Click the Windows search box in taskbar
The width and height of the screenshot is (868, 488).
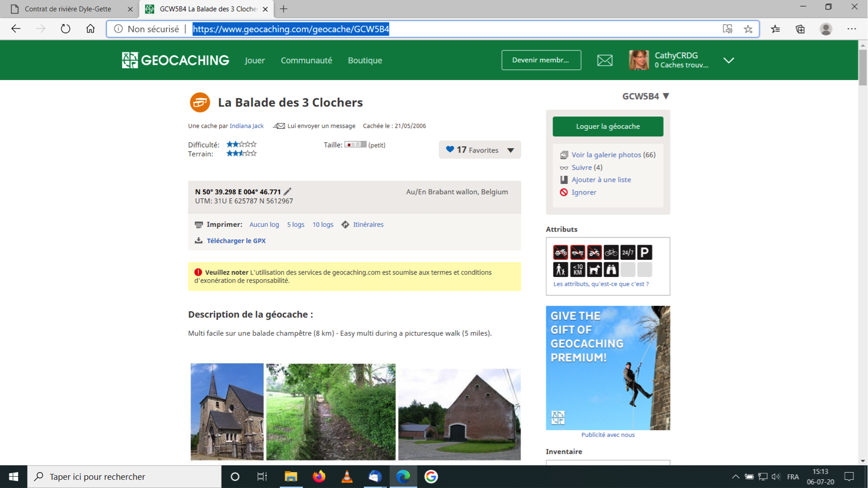pyautogui.click(x=125, y=476)
